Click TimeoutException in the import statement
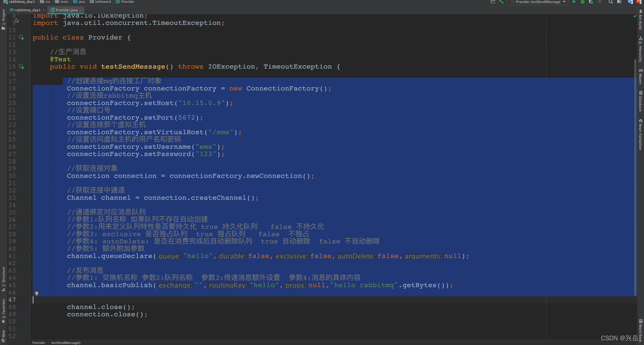This screenshot has width=644, height=345. coord(186,23)
